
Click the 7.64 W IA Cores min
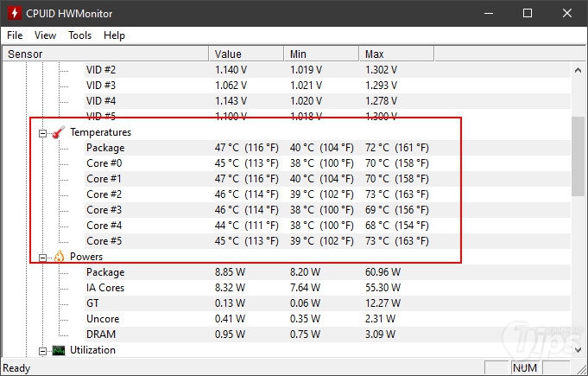pos(305,288)
